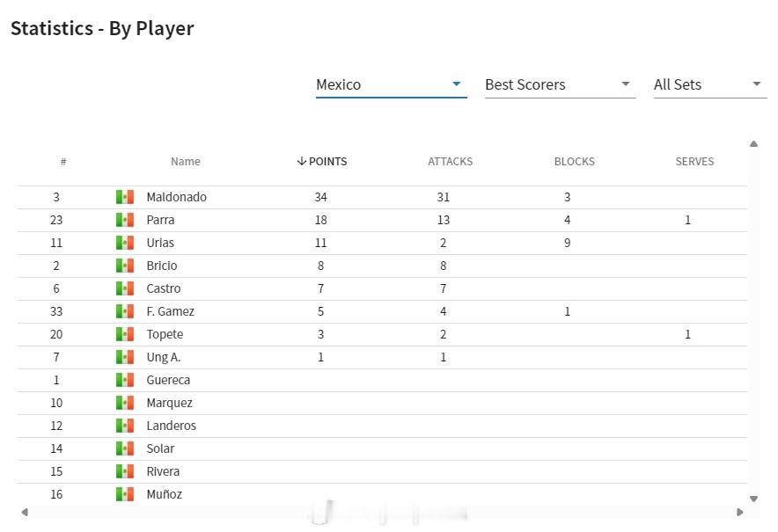
Task: Sort table by POINTS column header
Action: point(321,162)
